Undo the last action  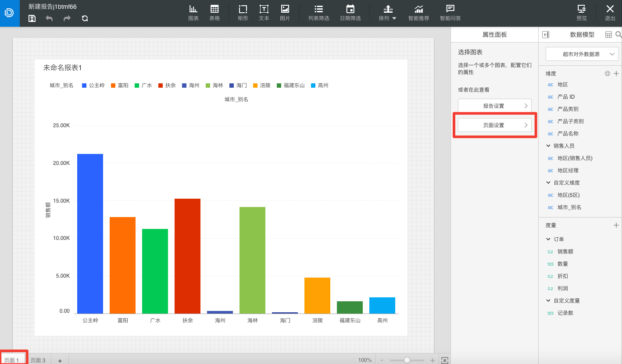click(49, 18)
